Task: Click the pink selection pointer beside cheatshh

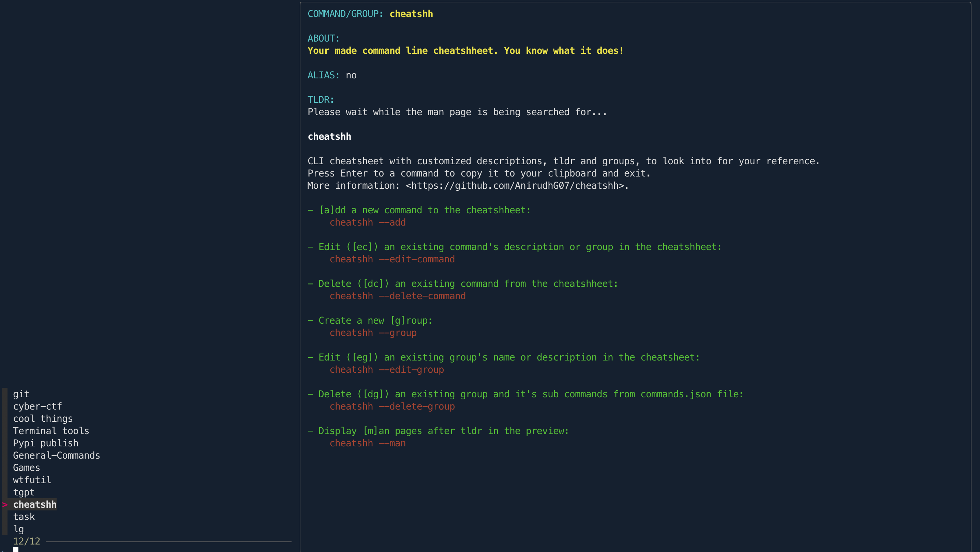Action: (x=4, y=505)
